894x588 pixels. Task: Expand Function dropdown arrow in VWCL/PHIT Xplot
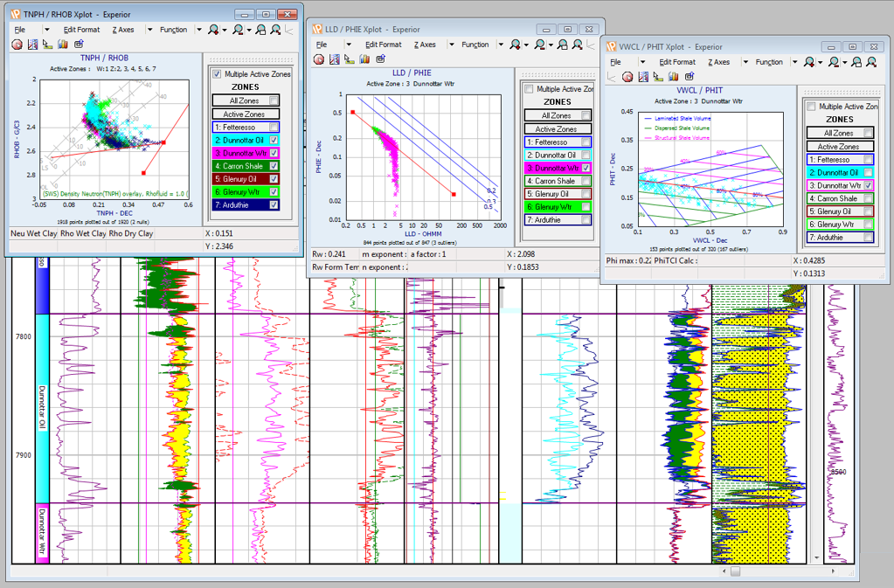794,62
